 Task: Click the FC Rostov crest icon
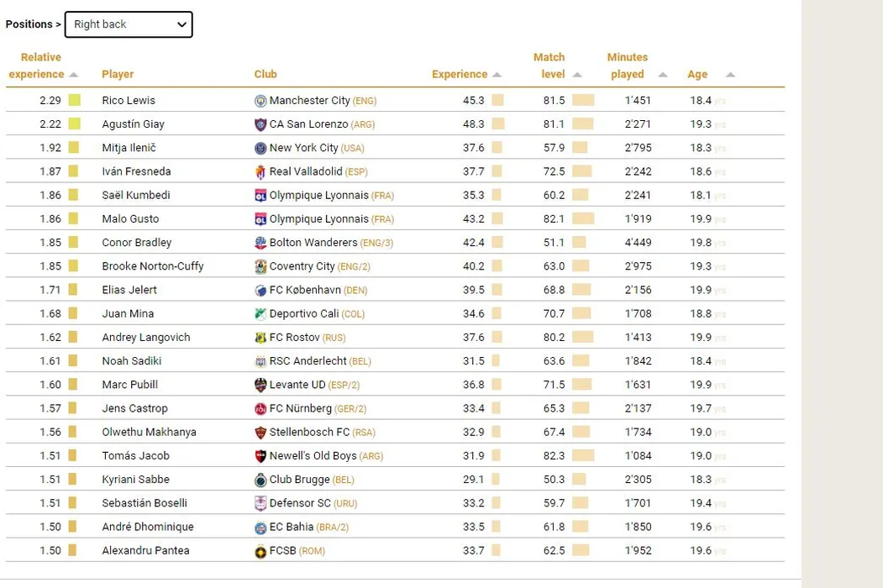pyautogui.click(x=260, y=338)
